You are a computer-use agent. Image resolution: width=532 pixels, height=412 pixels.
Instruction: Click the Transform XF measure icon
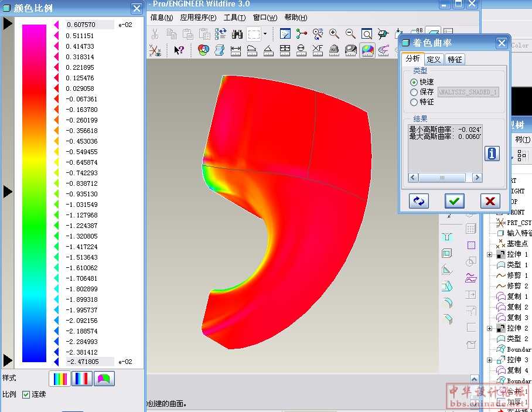pos(318,50)
